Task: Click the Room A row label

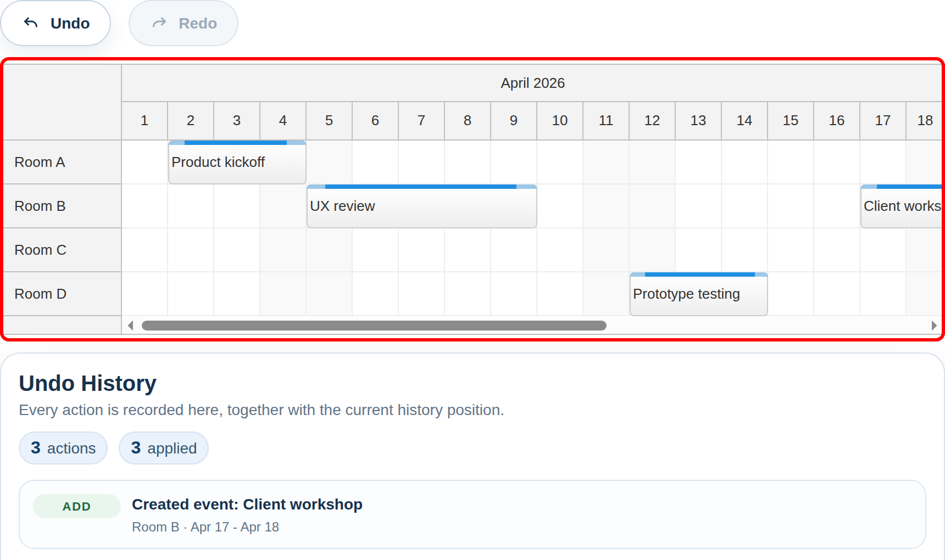Action: pyautogui.click(x=40, y=162)
